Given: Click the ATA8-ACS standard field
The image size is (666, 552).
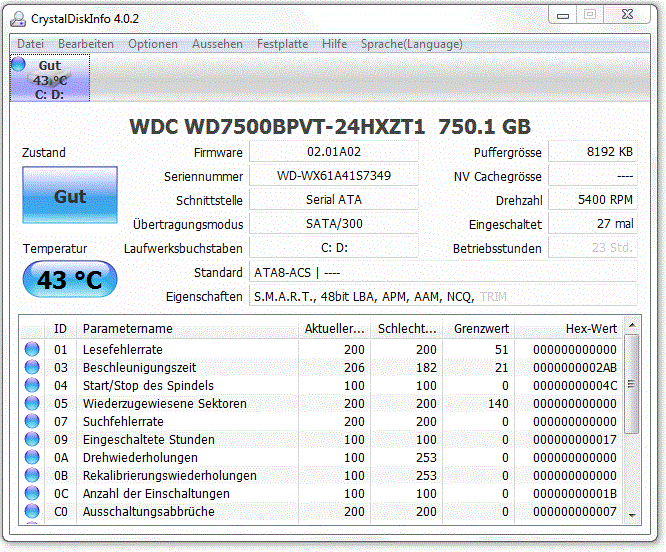Looking at the screenshot, I should [443, 272].
